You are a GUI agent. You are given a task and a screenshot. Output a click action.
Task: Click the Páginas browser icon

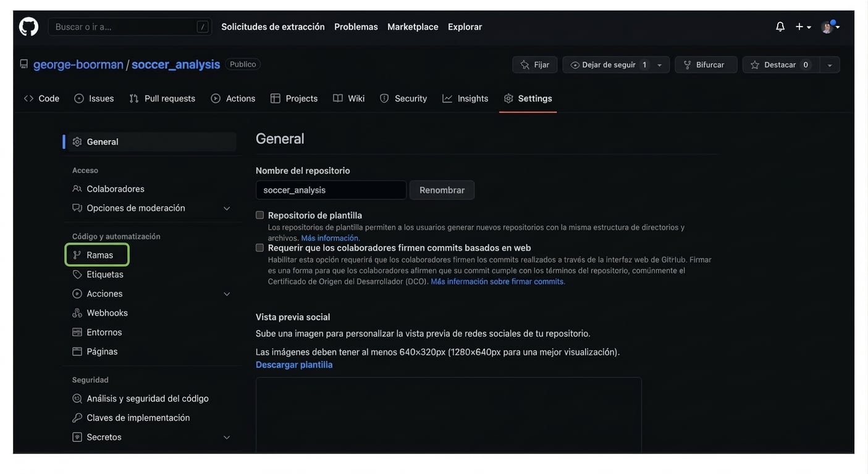(77, 352)
